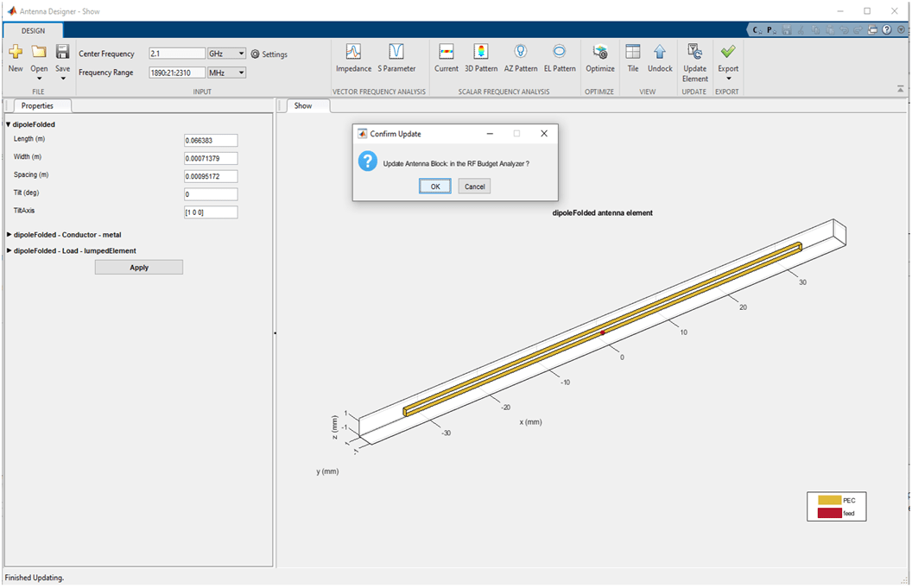The height and width of the screenshot is (588, 912).
Task: Click the P favorite shortcut in quick-access bar
Action: point(770,29)
